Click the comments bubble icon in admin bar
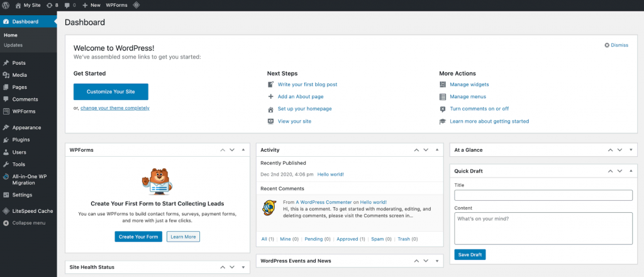 click(71, 4)
